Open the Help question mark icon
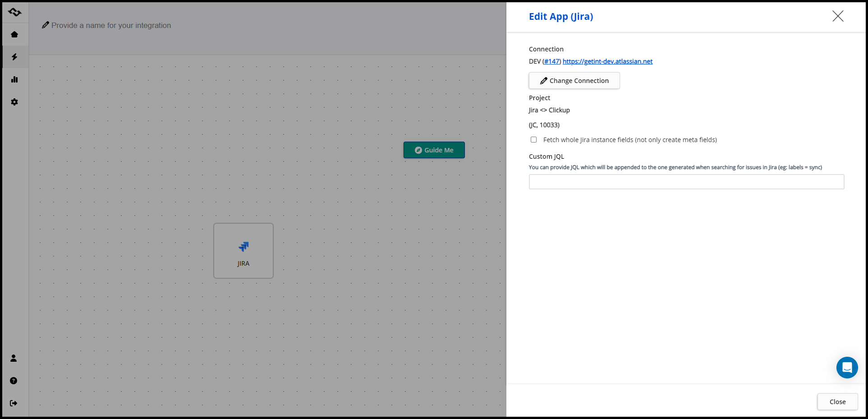This screenshot has height=419, width=868. point(14,381)
